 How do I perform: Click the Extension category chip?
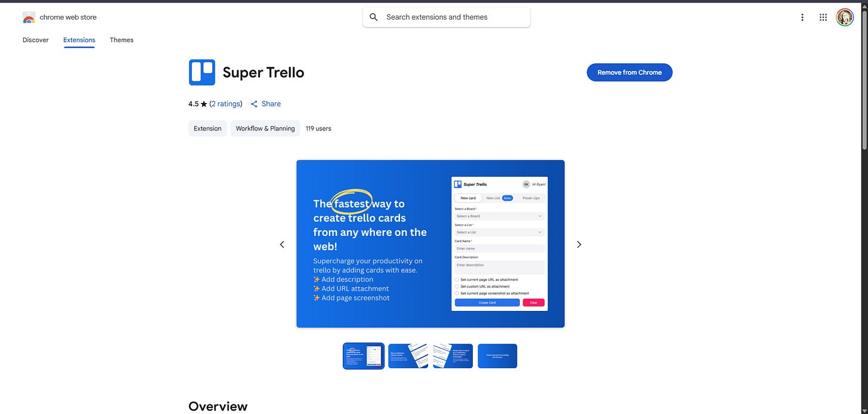(x=207, y=128)
